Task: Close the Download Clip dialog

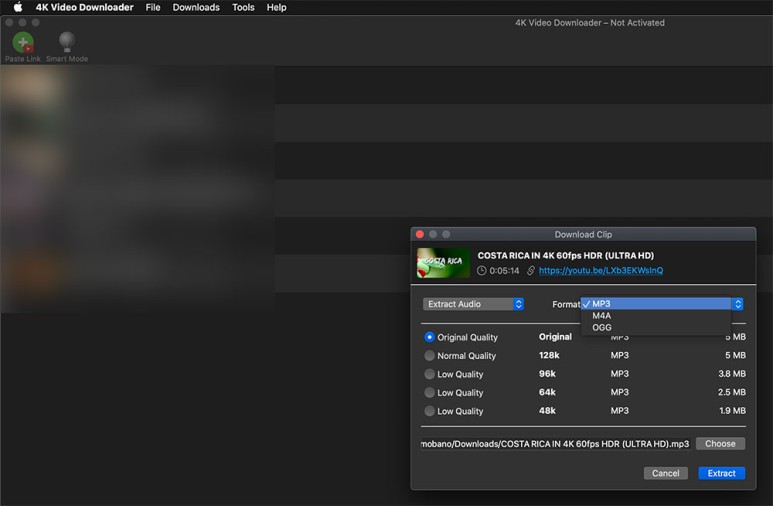Action: pos(420,234)
